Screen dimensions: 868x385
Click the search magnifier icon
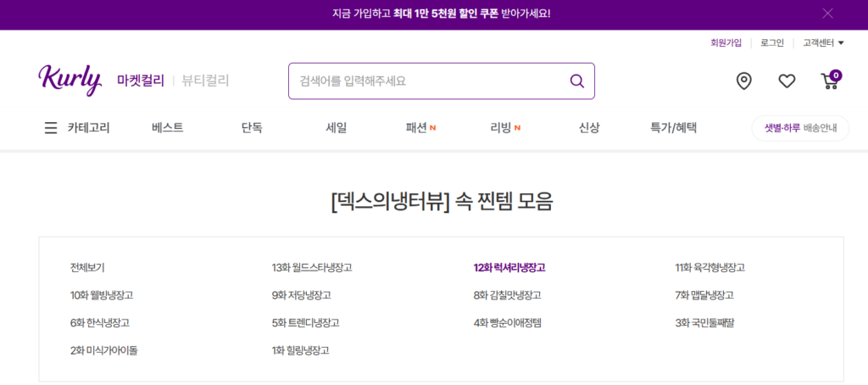tap(576, 81)
